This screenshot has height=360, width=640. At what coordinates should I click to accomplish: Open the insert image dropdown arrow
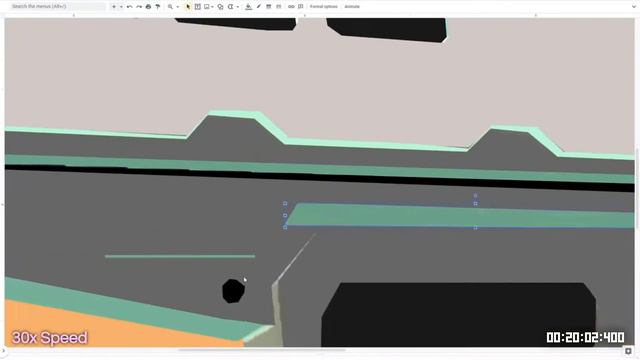click(213, 7)
